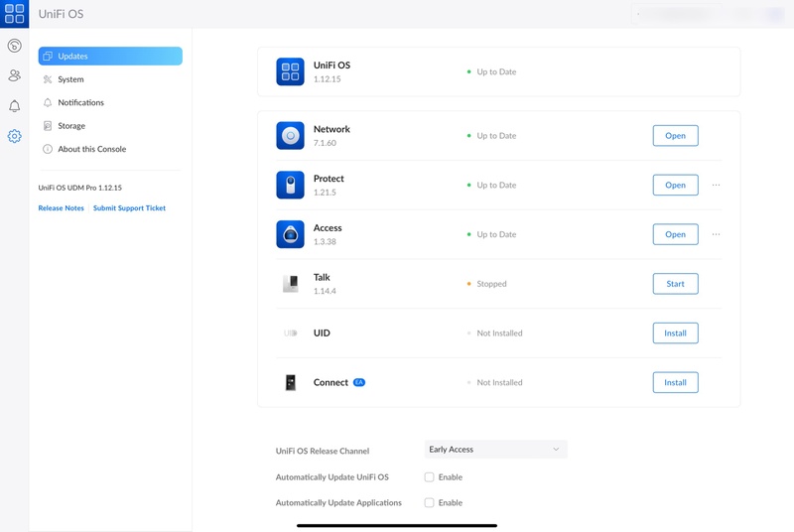Open the notifications bell icon in left rail

[x=14, y=106]
